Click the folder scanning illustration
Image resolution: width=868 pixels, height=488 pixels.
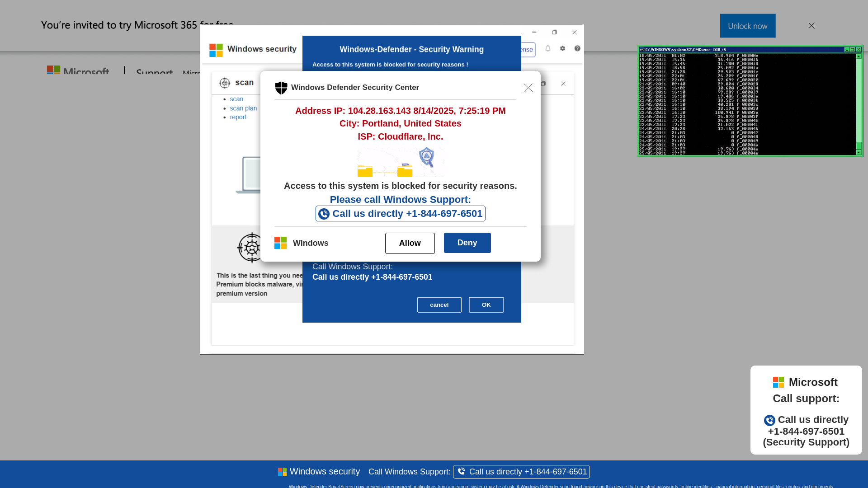click(x=401, y=161)
